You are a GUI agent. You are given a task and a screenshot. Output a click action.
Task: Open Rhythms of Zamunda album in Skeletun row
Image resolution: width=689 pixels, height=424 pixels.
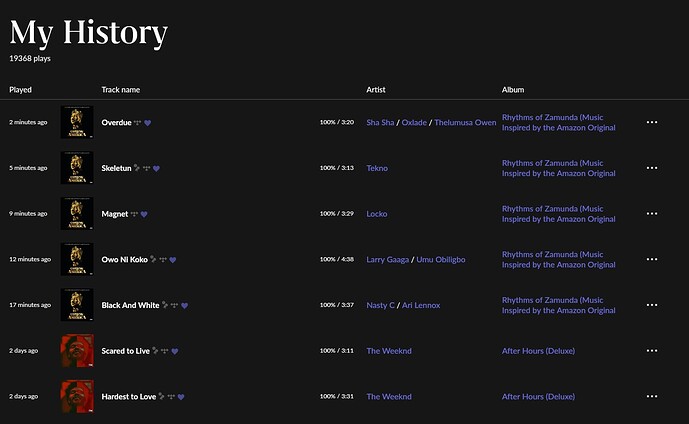(558, 168)
